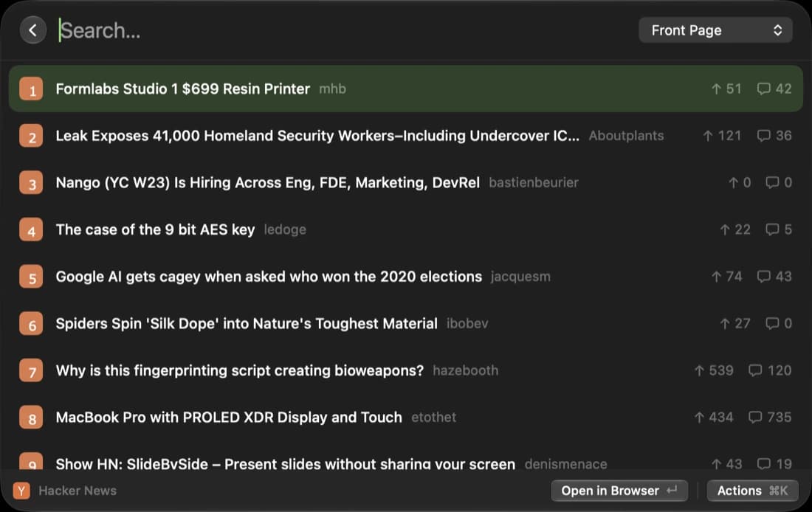Click author name bastienbeurier
This screenshot has height=512, width=812.
point(534,183)
